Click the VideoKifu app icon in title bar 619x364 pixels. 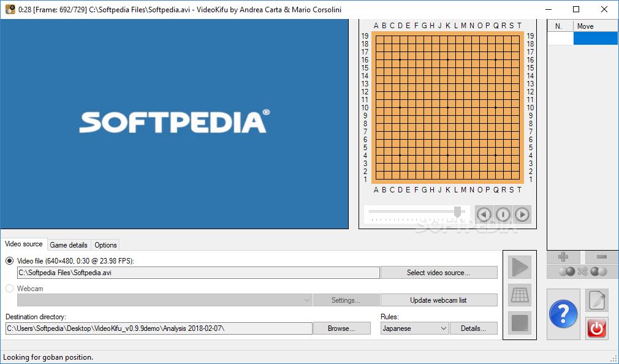[x=10, y=9]
